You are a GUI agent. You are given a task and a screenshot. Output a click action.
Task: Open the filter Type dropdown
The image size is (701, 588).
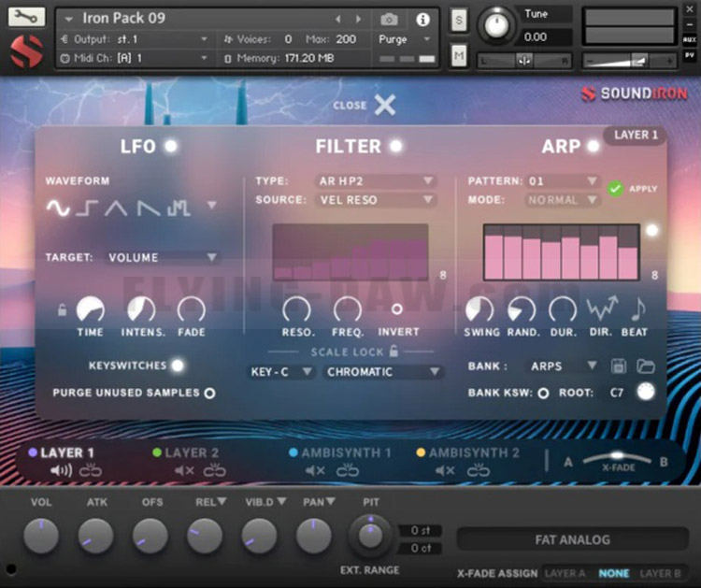[x=374, y=180]
